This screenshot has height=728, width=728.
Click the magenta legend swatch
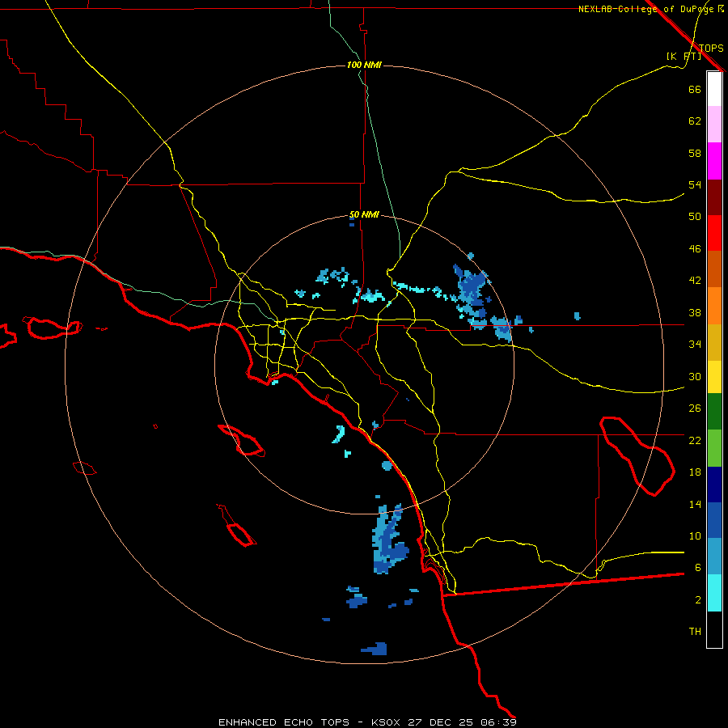[714, 161]
